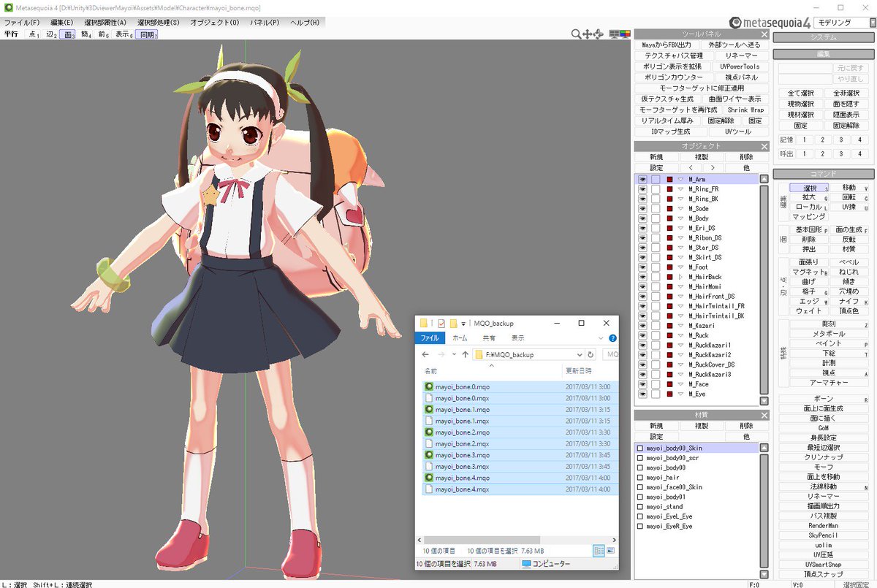Click Properties checkmark icon in Explorer title bar
877x588 pixels.
[x=441, y=323]
